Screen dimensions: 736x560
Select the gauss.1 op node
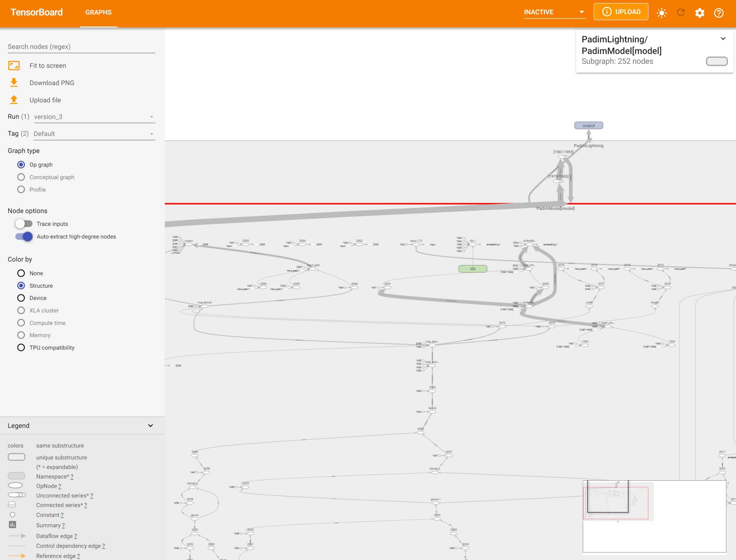[x=435, y=503]
